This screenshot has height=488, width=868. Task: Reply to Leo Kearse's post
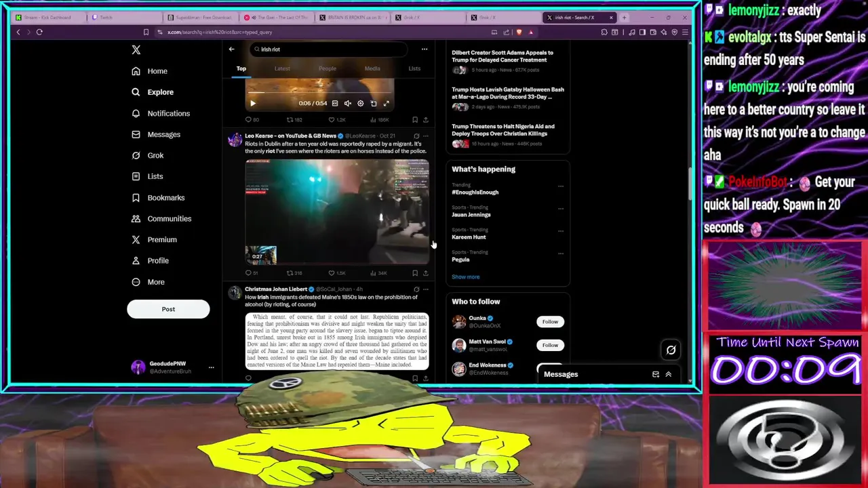(x=251, y=273)
